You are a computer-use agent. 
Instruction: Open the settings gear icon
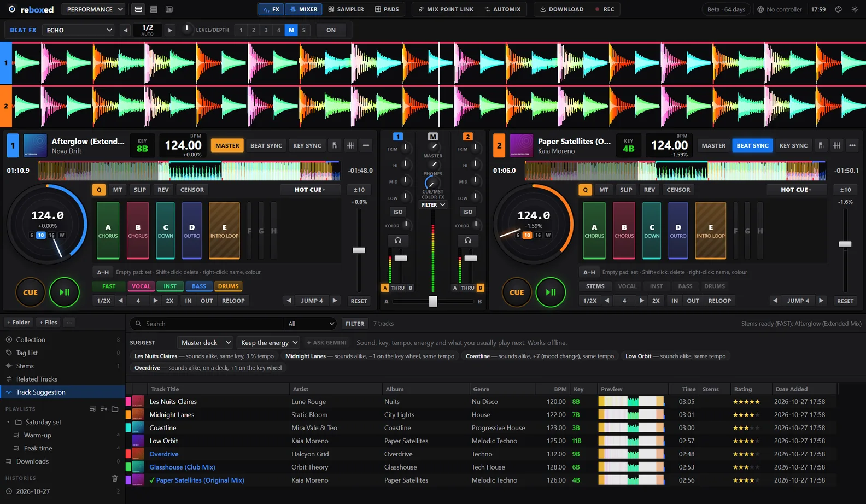coord(855,9)
